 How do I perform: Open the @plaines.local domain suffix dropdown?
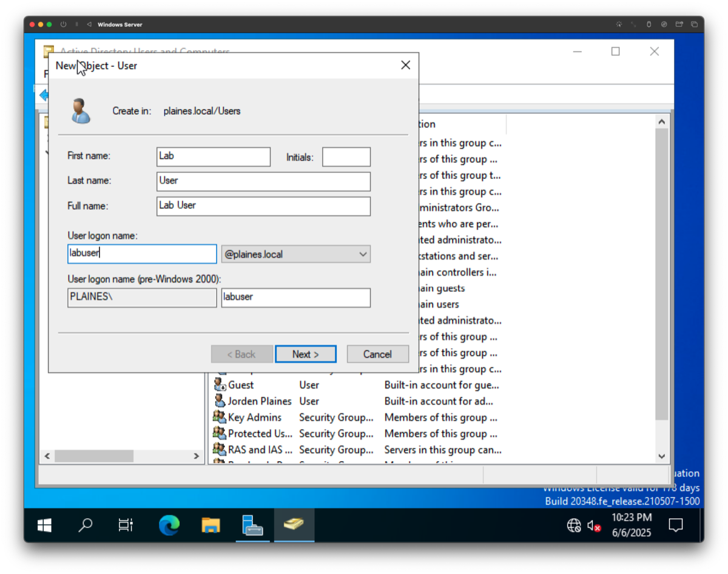[x=296, y=254]
